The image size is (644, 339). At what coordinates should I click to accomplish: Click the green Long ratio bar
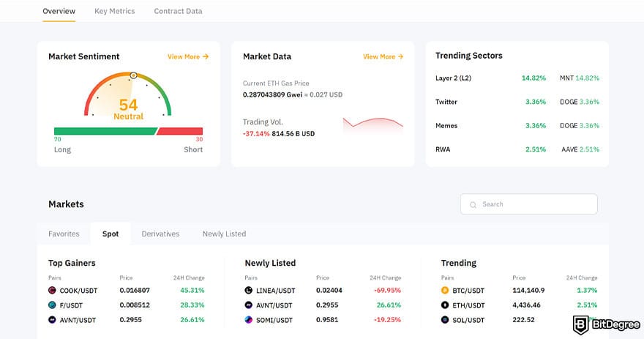coord(105,132)
